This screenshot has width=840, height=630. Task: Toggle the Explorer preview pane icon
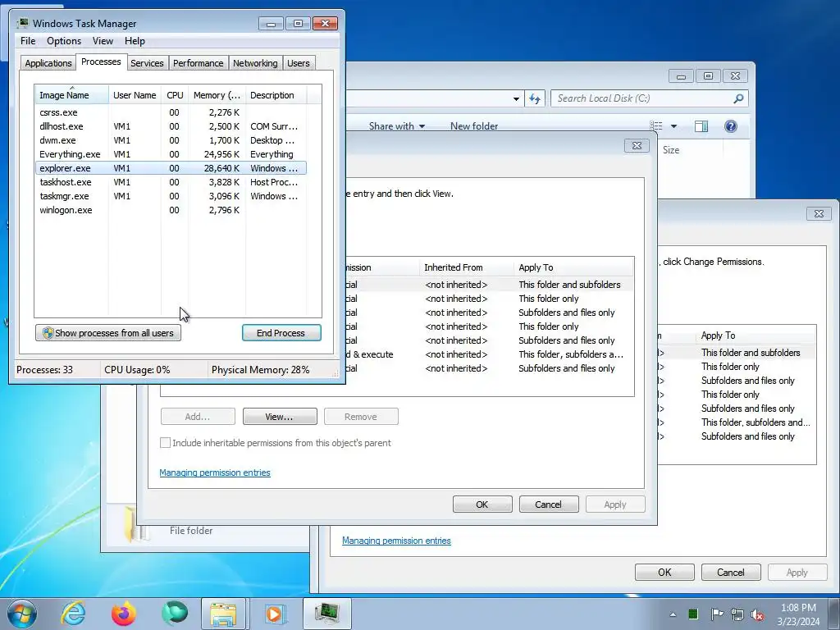(x=701, y=126)
